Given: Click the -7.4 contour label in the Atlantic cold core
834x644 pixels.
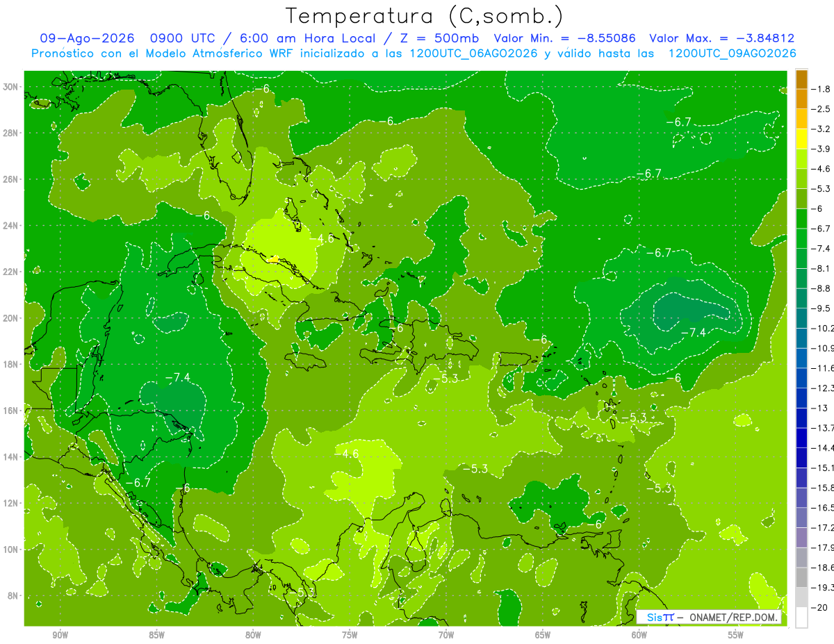Looking at the screenshot, I should tap(693, 333).
